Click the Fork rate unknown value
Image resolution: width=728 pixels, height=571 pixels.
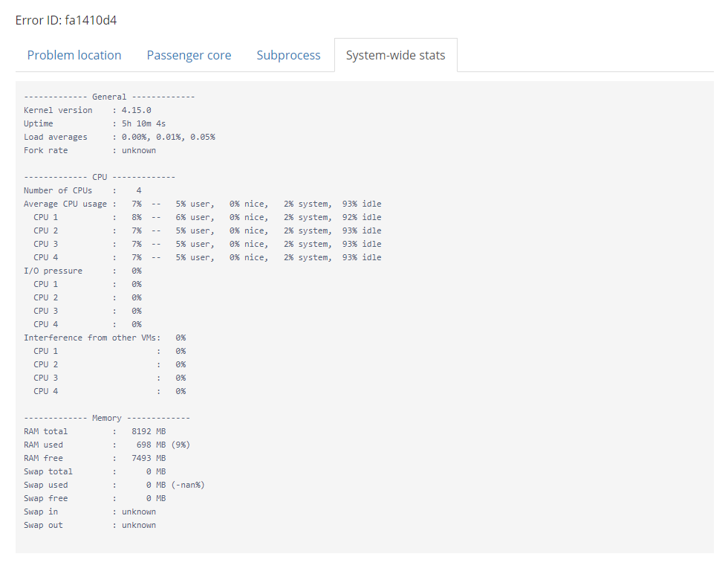(x=139, y=150)
